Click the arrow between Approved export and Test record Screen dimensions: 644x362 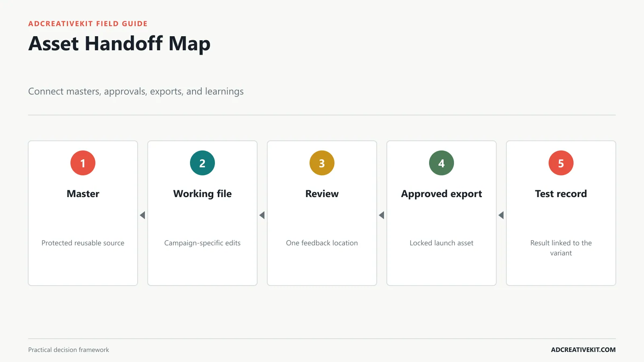(501, 215)
